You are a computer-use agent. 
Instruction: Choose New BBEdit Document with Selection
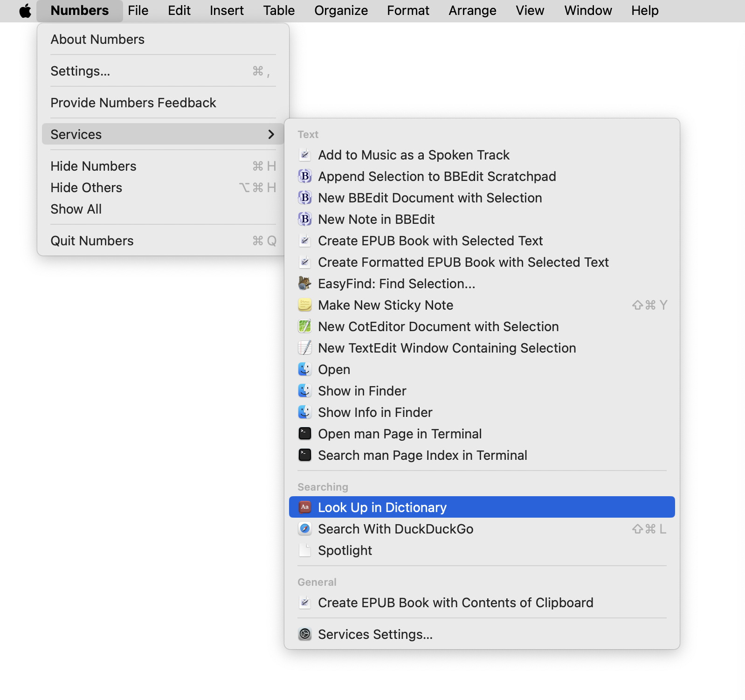482,198
